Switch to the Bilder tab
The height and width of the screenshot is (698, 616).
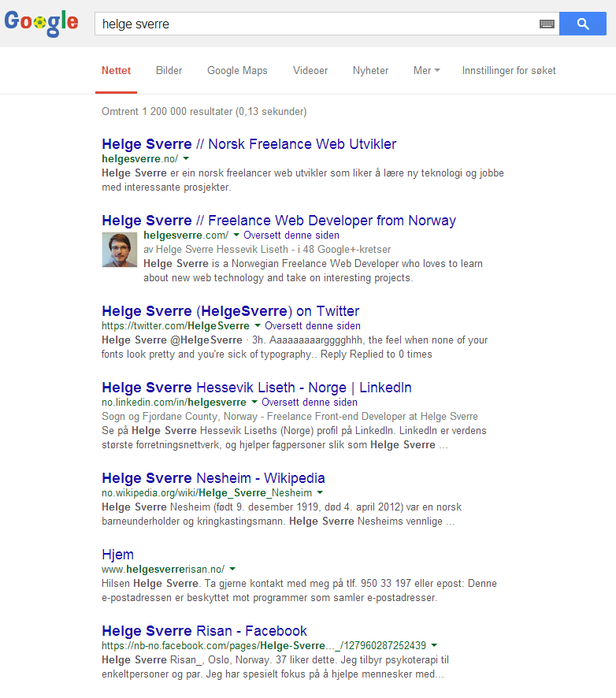coord(169,71)
